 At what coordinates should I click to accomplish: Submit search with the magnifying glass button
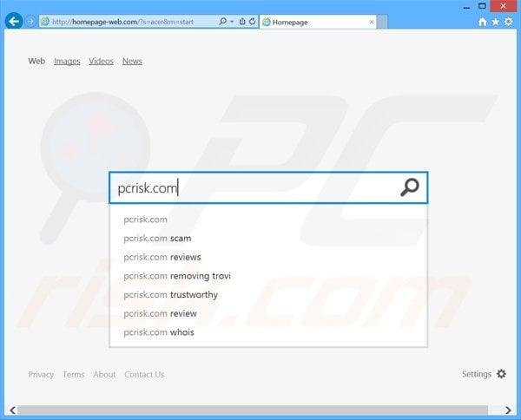(x=409, y=187)
